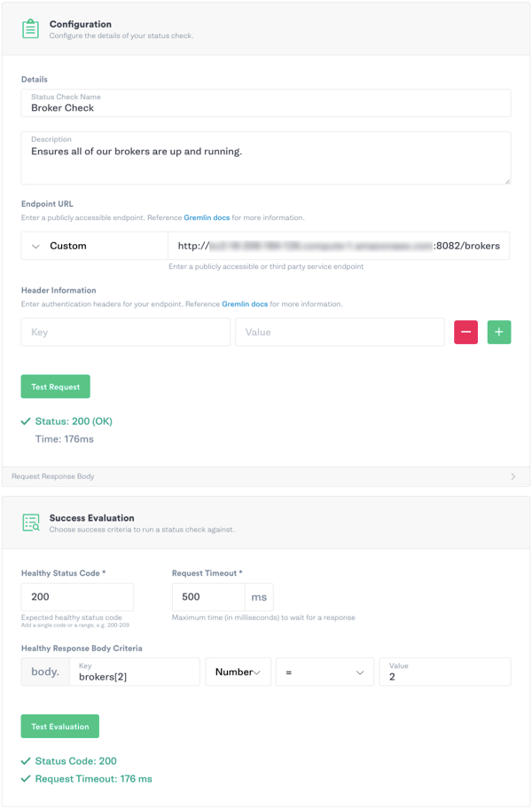
Task: Remove the header row with the red minus icon
Action: (465, 331)
